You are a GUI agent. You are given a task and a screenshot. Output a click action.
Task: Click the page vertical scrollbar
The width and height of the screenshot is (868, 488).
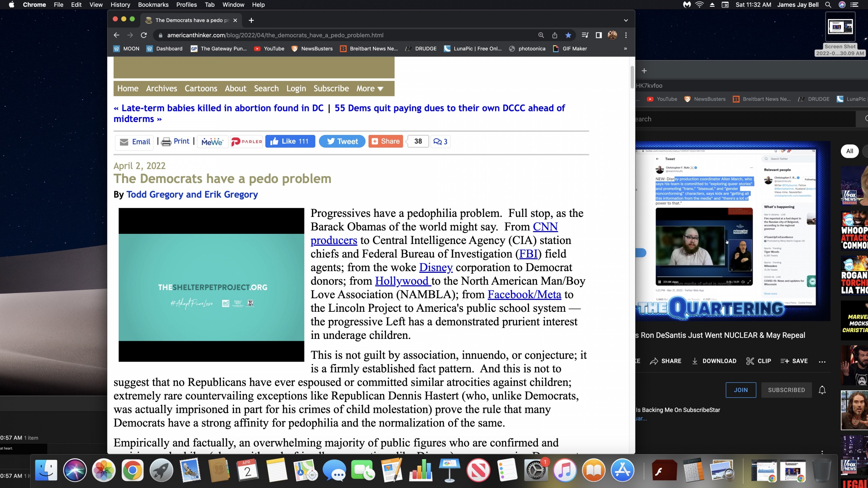[x=632, y=77]
